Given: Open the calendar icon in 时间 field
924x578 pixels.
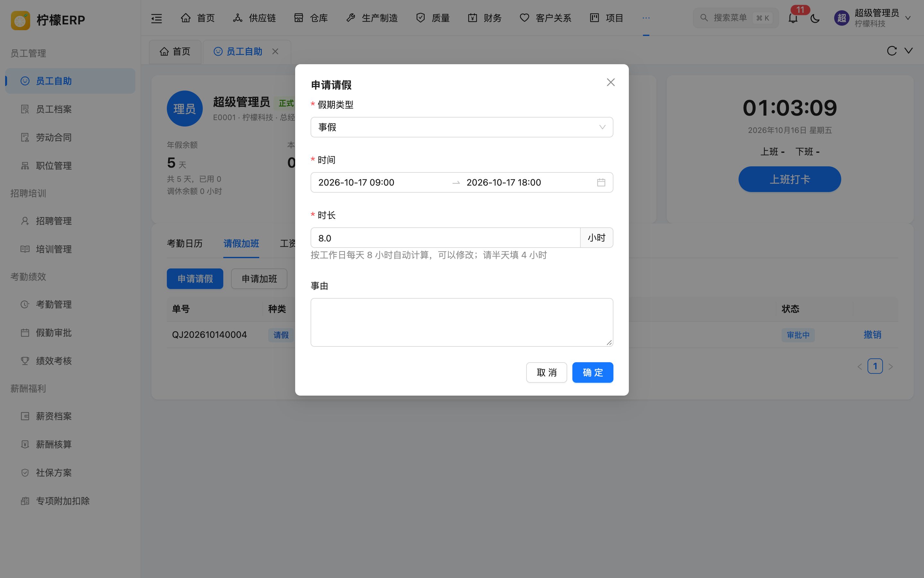Looking at the screenshot, I should click(601, 182).
